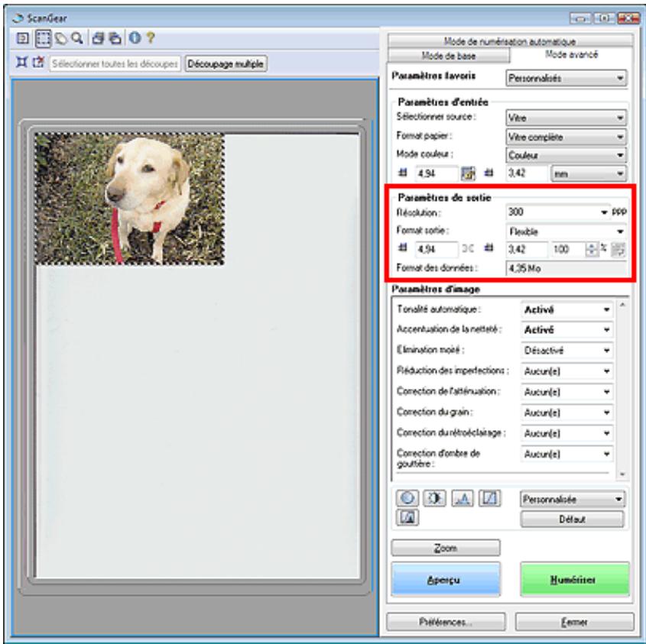Open the Mode couleur dropdown

[x=566, y=155]
